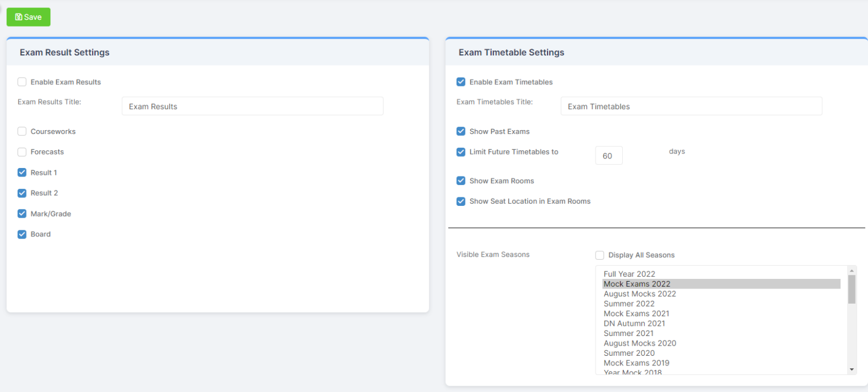Select Summer 2022 in the exam seasons list
The height and width of the screenshot is (392, 868).
(x=629, y=304)
